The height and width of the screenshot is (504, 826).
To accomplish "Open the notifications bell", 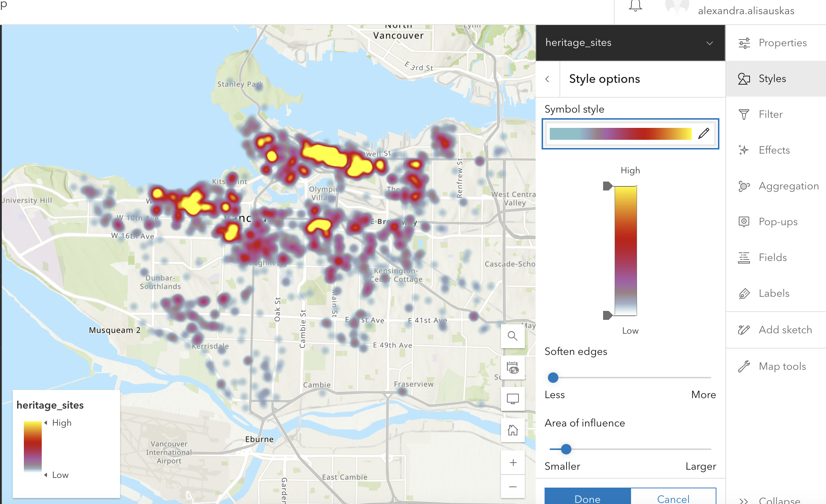I will coord(635,6).
